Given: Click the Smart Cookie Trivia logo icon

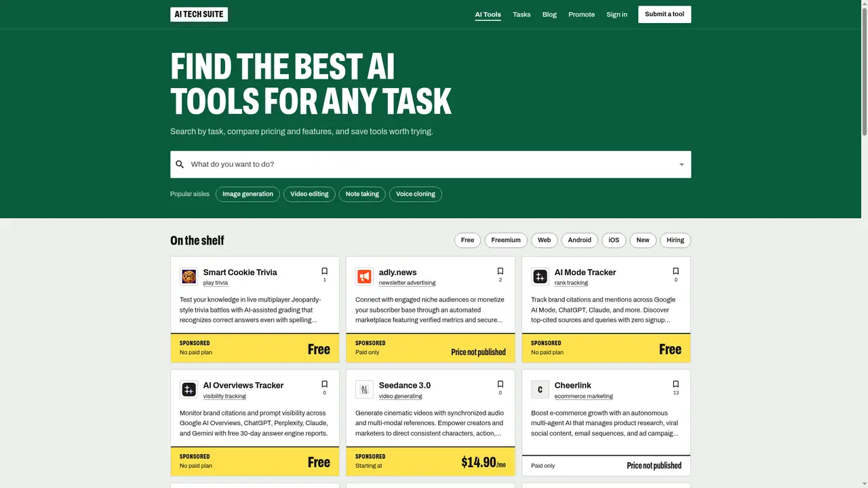Looking at the screenshot, I should pyautogui.click(x=189, y=277).
